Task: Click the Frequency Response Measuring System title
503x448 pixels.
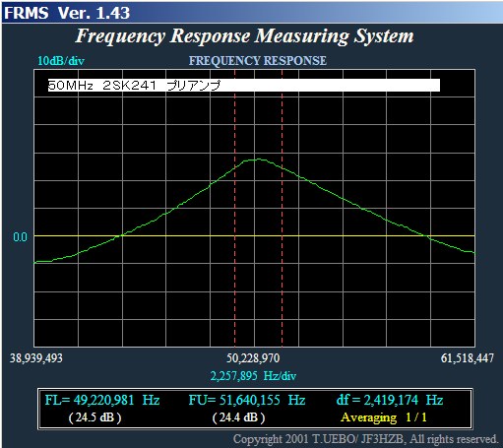Action: coord(244,36)
